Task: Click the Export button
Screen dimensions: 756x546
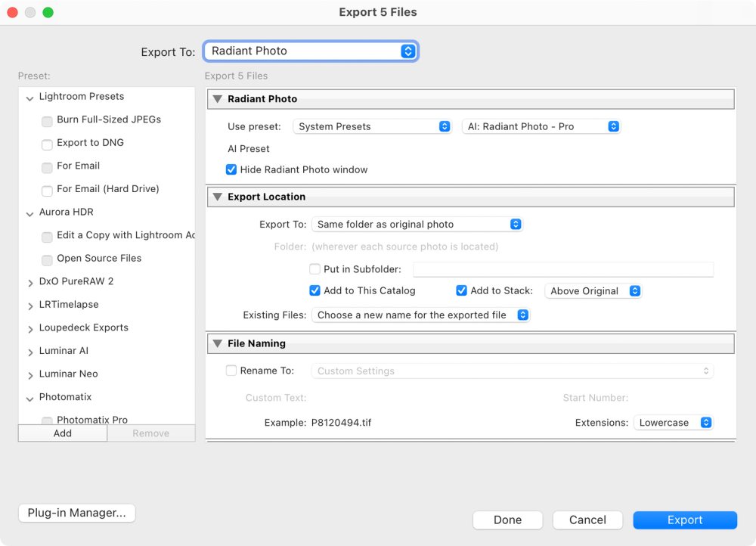Action: point(685,520)
